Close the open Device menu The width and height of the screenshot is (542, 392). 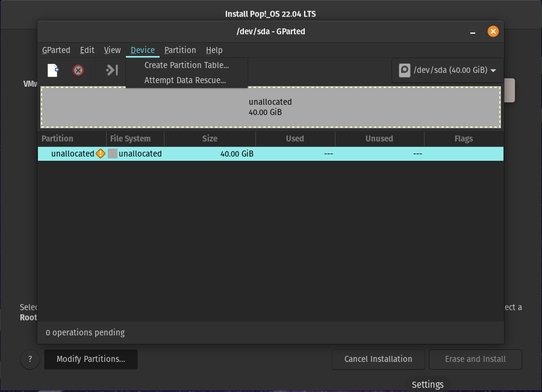point(142,50)
